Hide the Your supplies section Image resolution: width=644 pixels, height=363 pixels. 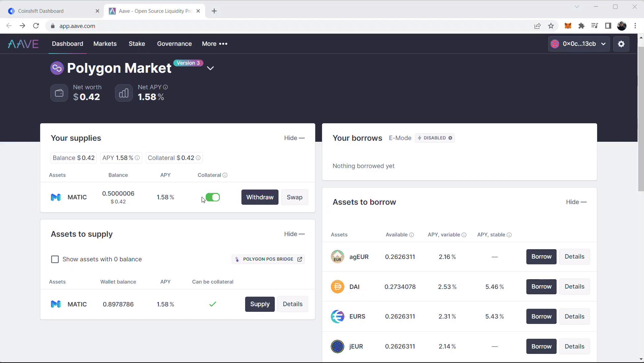coord(294,138)
